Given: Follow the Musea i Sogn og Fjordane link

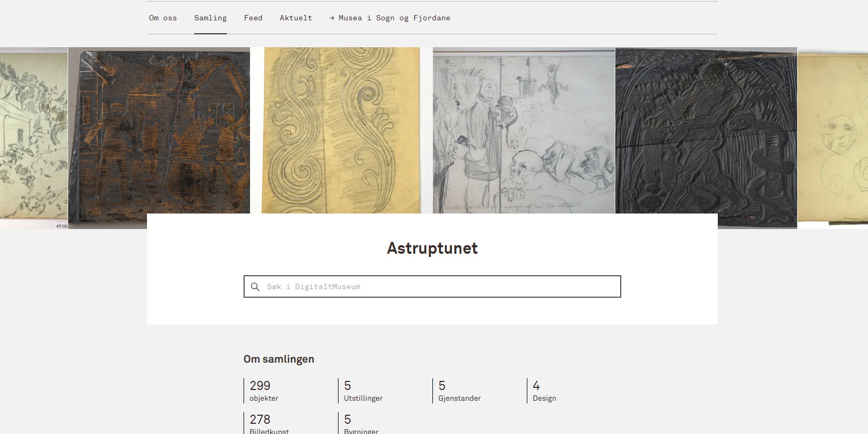Looking at the screenshot, I should pyautogui.click(x=394, y=18).
